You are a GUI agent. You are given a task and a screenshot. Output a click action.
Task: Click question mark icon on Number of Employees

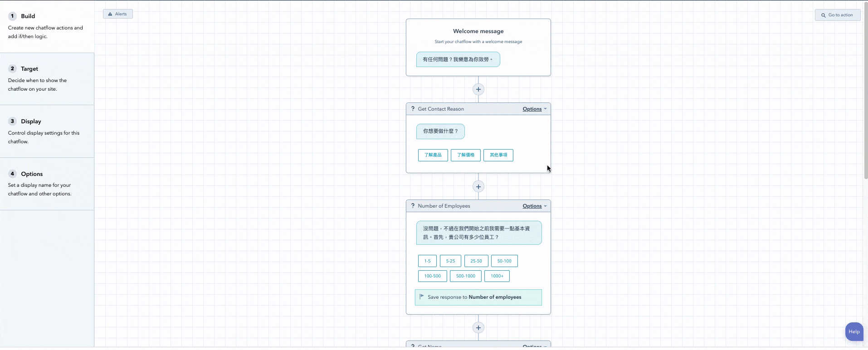(413, 206)
